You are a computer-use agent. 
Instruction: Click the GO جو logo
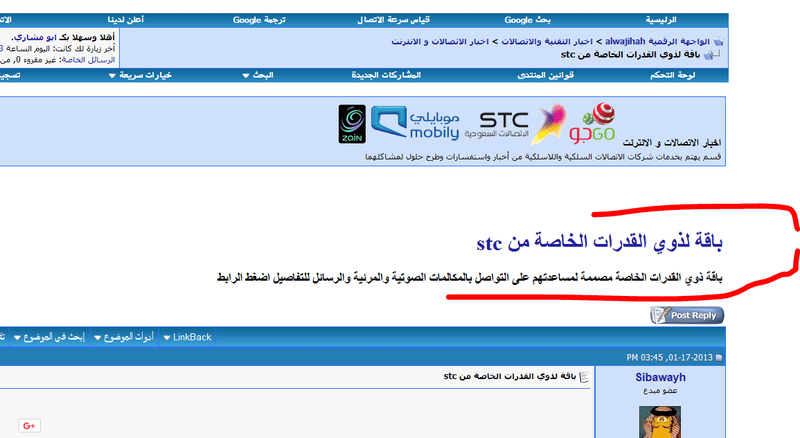pyautogui.click(x=592, y=122)
